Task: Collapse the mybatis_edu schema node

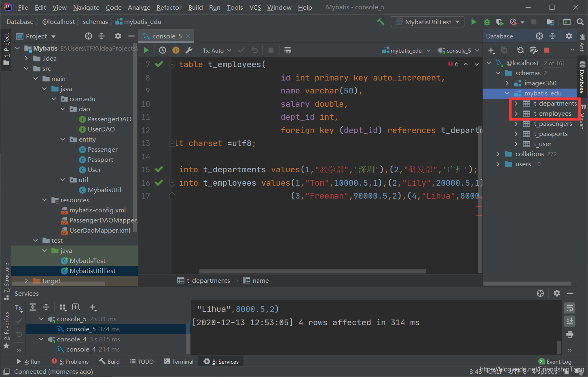Action: point(507,93)
